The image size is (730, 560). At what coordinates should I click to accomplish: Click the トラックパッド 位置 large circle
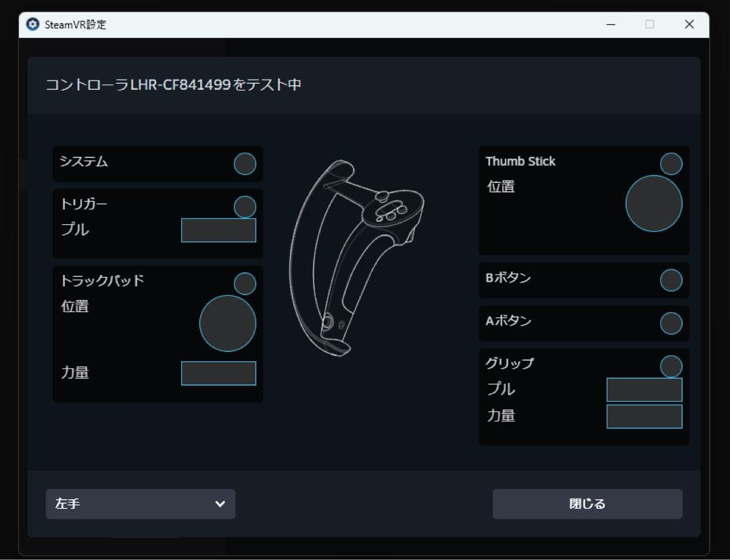(228, 324)
